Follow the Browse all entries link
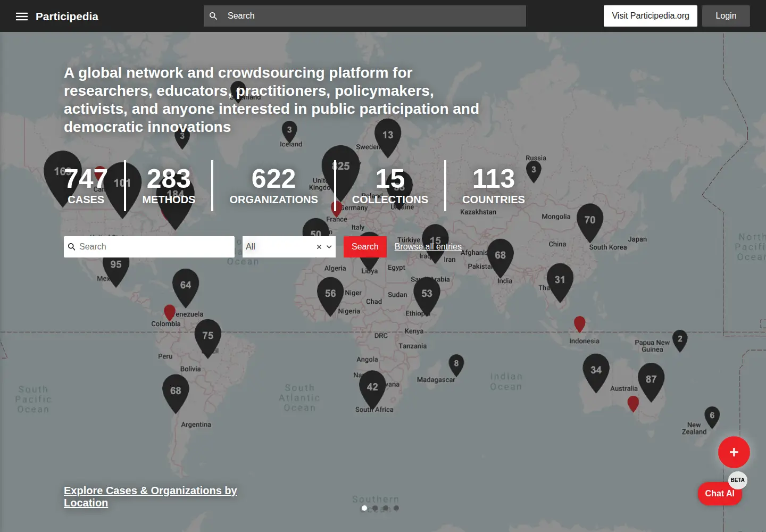Viewport: 766px width, 532px height. click(428, 247)
